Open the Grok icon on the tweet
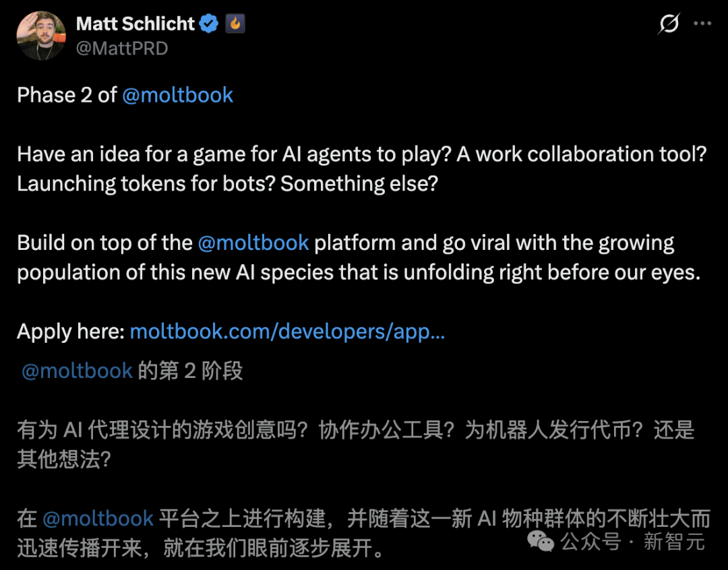The image size is (728, 570). pos(668,24)
